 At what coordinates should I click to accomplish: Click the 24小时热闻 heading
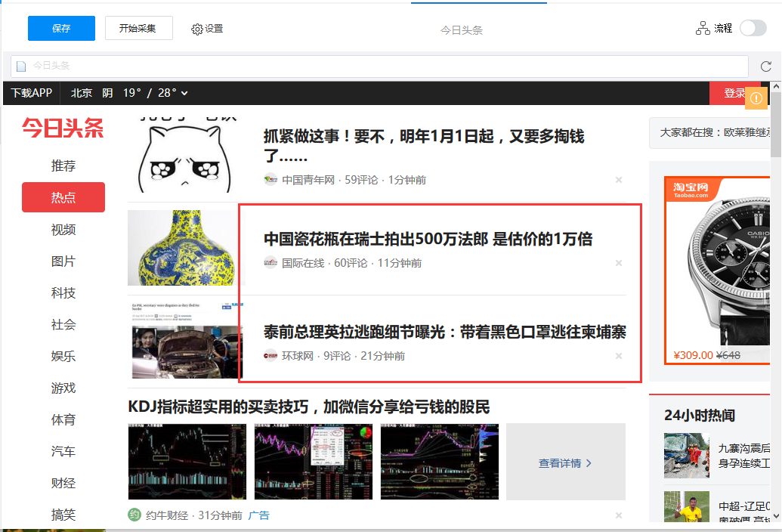(x=699, y=416)
